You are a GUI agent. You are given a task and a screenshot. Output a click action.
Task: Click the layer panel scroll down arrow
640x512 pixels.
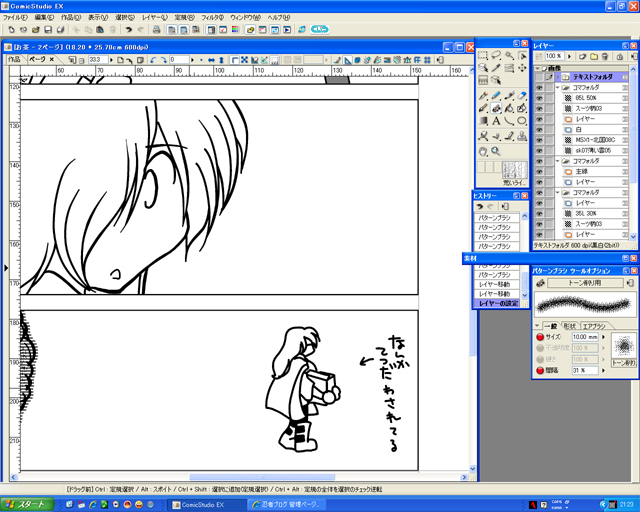[x=633, y=236]
